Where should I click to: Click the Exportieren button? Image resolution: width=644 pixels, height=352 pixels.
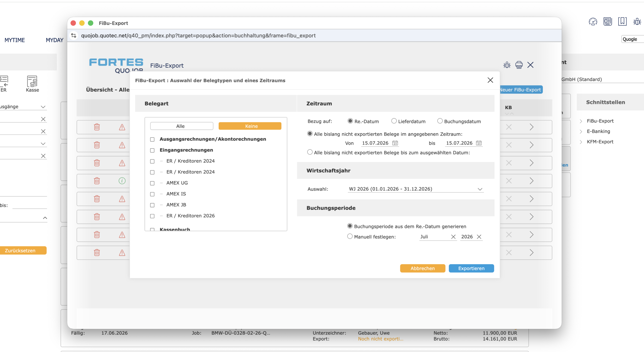471,268
